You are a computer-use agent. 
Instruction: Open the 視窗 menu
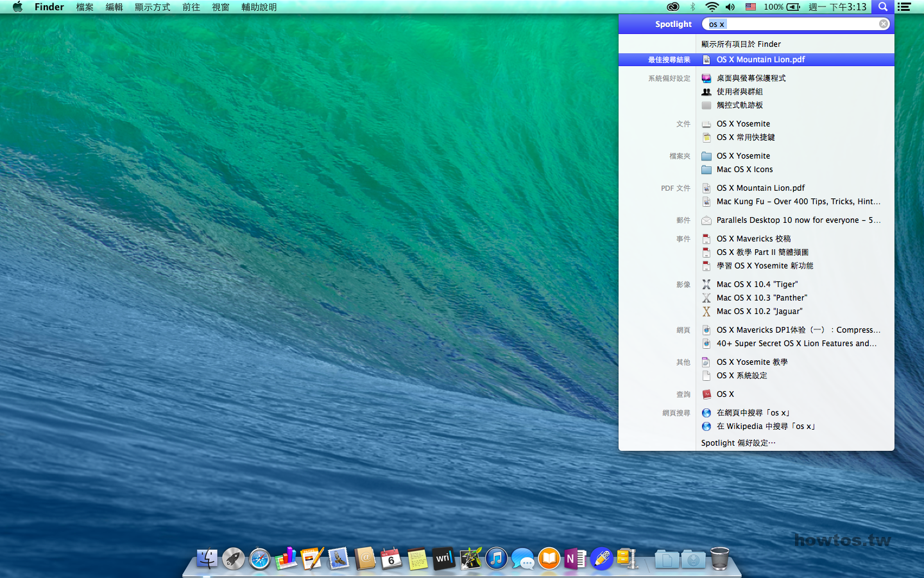pyautogui.click(x=221, y=7)
